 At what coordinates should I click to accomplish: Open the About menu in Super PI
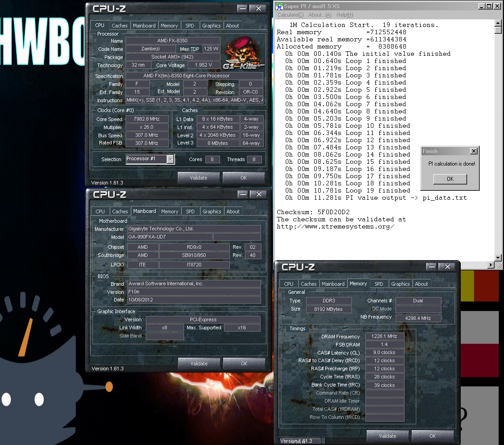click(x=319, y=15)
